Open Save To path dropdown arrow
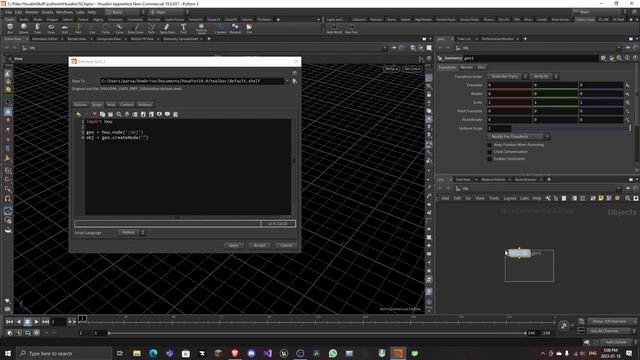Screen dimensions: 640x360 (x=287, y=81)
